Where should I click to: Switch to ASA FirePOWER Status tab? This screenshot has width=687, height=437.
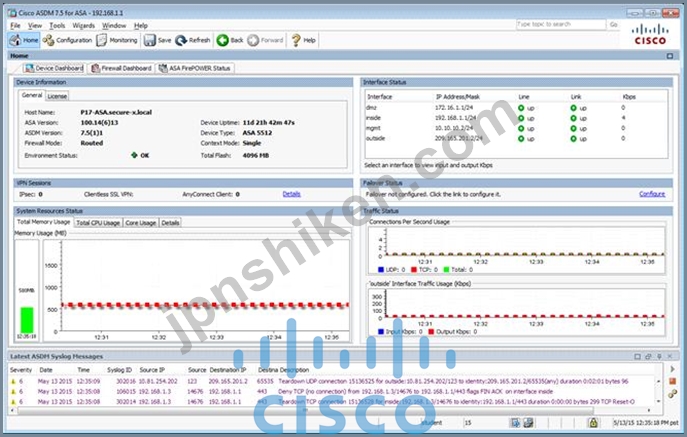pyautogui.click(x=195, y=68)
